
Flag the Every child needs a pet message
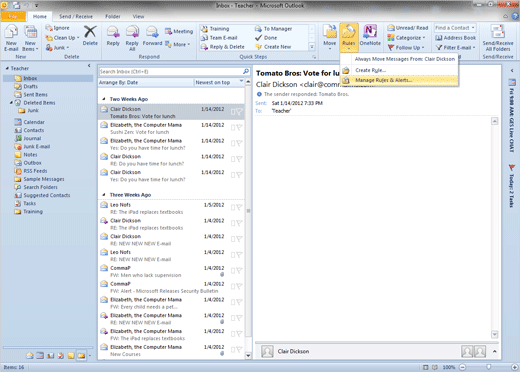pyautogui.click(x=239, y=302)
